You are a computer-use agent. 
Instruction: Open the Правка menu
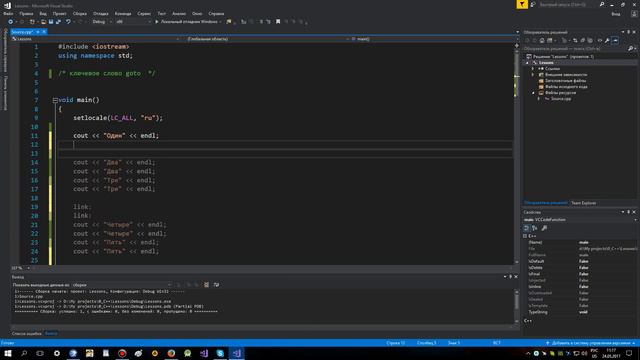click(26, 13)
